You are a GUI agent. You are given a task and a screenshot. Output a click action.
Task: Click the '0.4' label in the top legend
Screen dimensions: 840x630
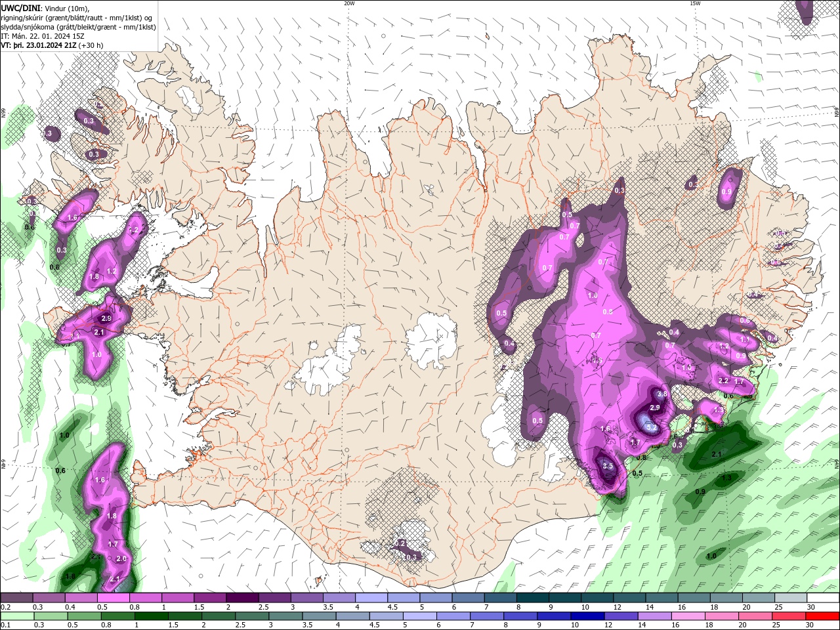click(x=70, y=607)
